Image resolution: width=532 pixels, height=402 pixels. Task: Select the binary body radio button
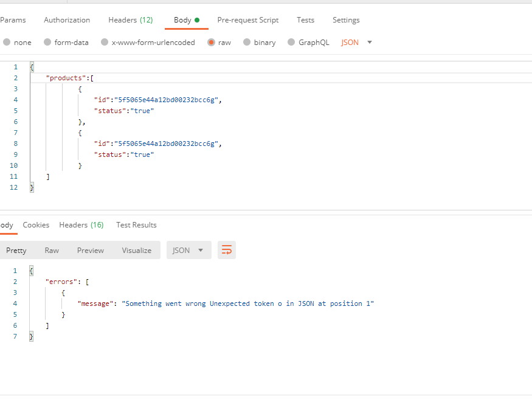[x=247, y=43]
